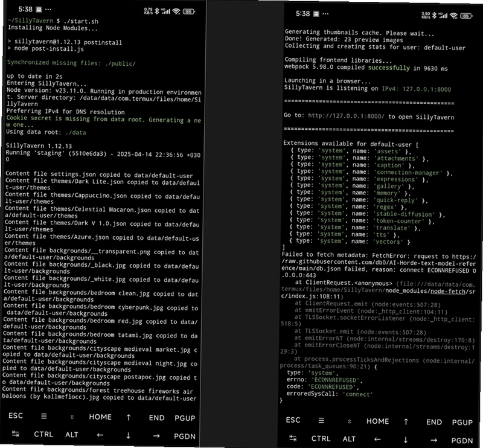483x448 pixels.
Task: Tap Wi-Fi icon in right status bar
Action: (x=453, y=16)
